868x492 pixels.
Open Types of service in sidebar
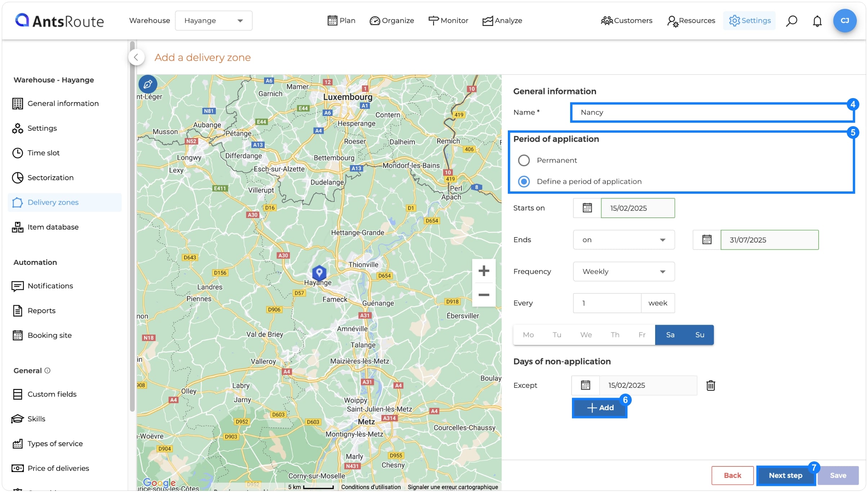[64, 444]
